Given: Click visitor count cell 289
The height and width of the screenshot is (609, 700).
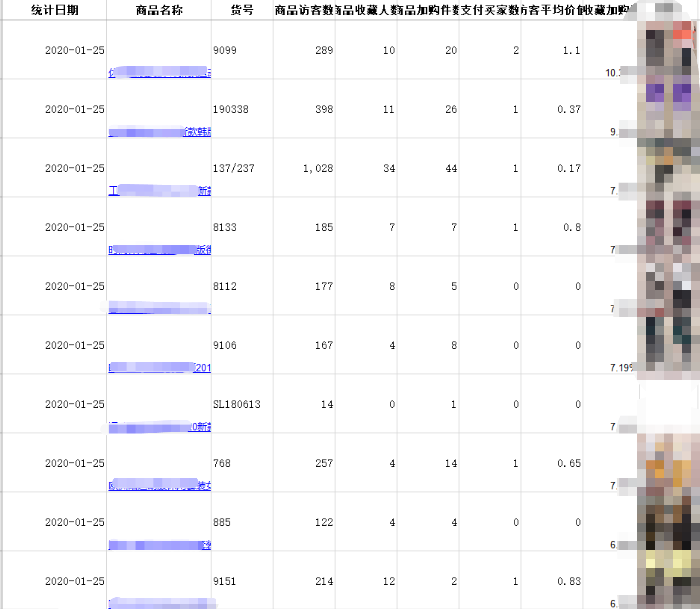Looking at the screenshot, I should 304,50.
